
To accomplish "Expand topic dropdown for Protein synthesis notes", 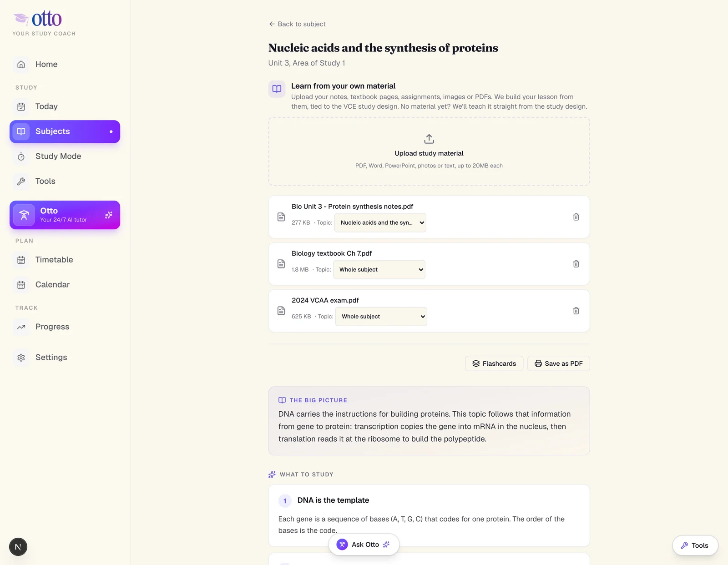I will (x=380, y=222).
